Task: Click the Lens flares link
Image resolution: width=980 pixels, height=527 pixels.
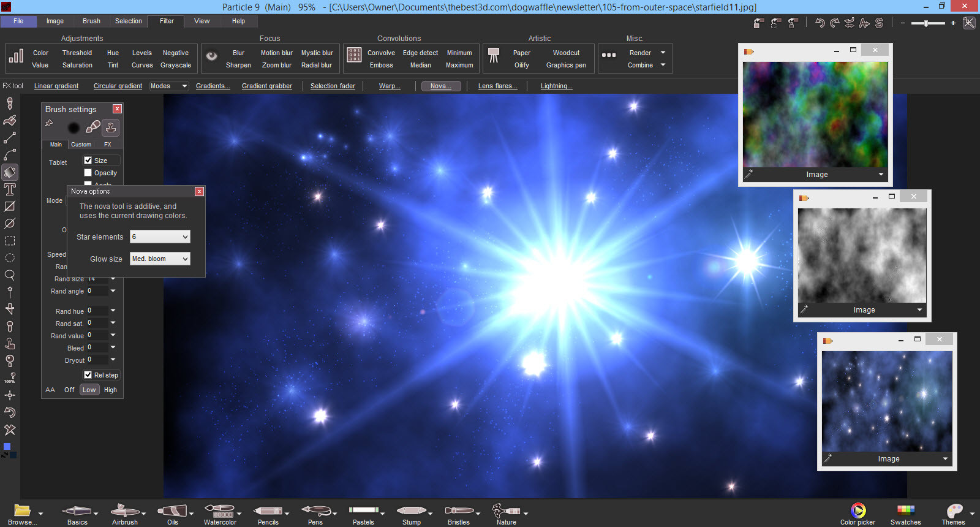Action: click(497, 86)
